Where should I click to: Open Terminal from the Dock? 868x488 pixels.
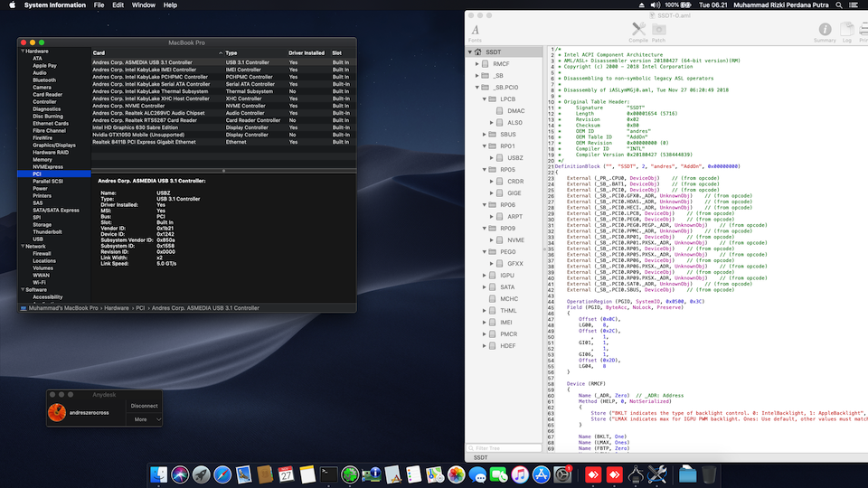(330, 474)
